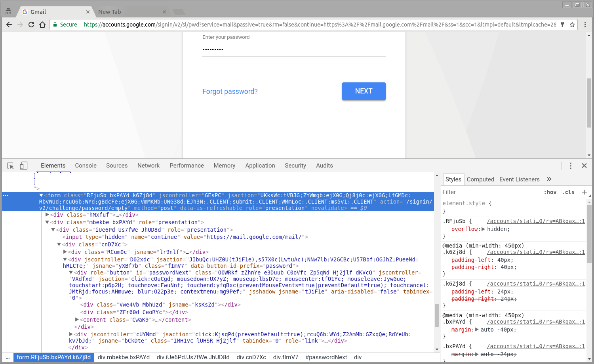Open element classes with .cls

click(x=568, y=192)
